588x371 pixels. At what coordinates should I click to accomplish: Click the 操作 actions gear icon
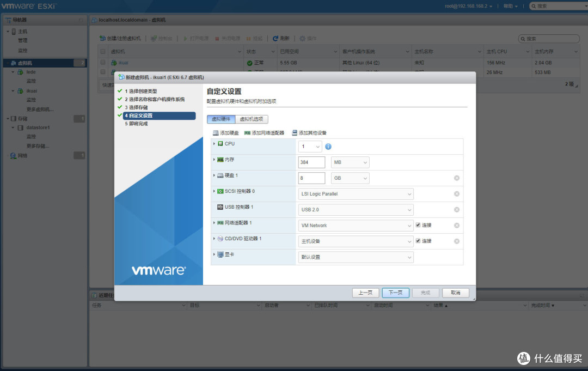coord(302,39)
